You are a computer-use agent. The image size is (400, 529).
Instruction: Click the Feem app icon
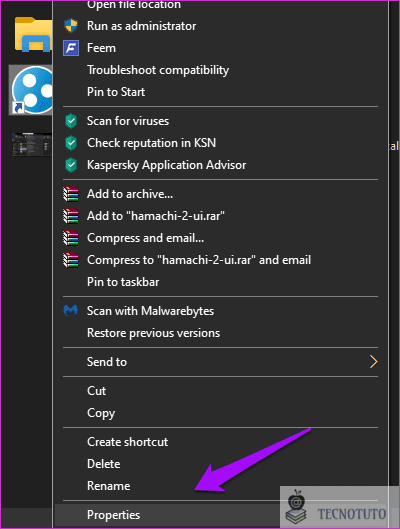tap(71, 48)
